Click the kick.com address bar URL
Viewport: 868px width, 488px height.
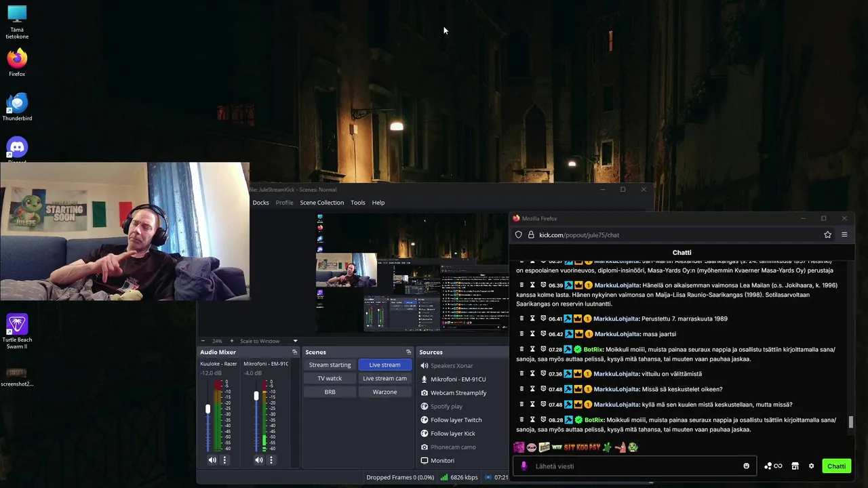click(x=579, y=235)
